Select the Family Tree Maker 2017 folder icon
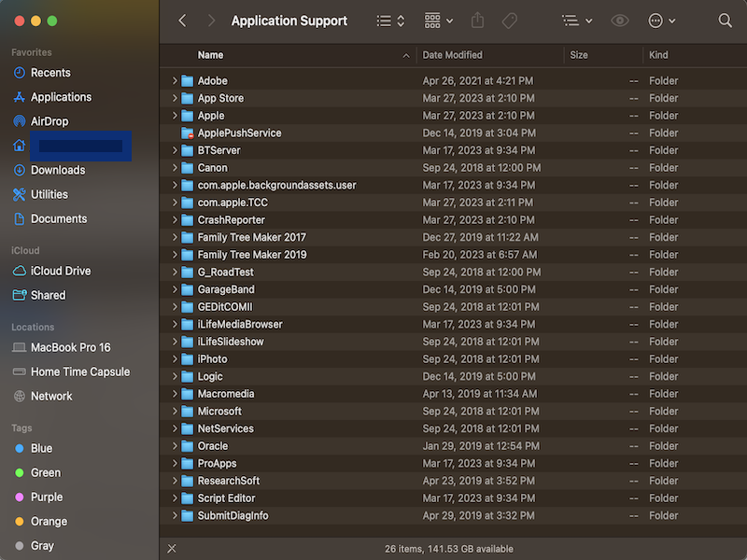Image resolution: width=747 pixels, height=560 pixels. 188,238
